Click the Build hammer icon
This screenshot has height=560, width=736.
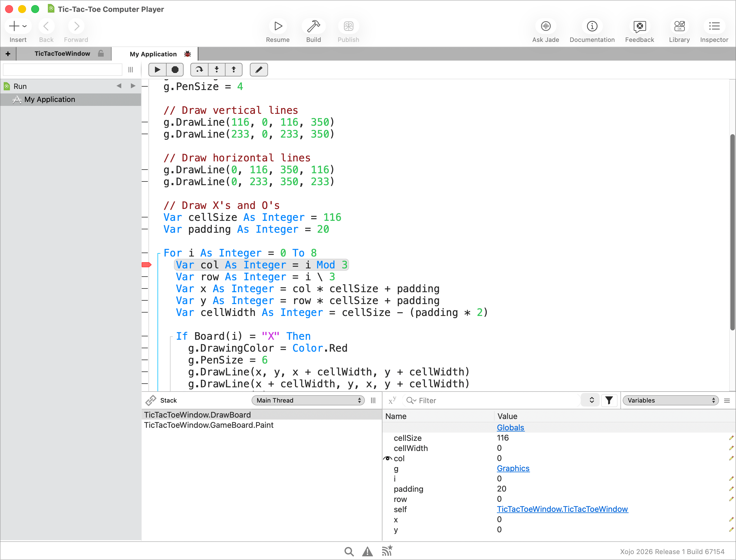coord(313,26)
